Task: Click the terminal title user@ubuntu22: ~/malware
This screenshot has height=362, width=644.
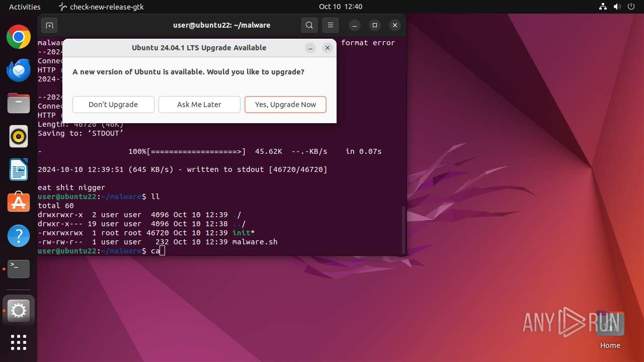Action: (x=221, y=25)
